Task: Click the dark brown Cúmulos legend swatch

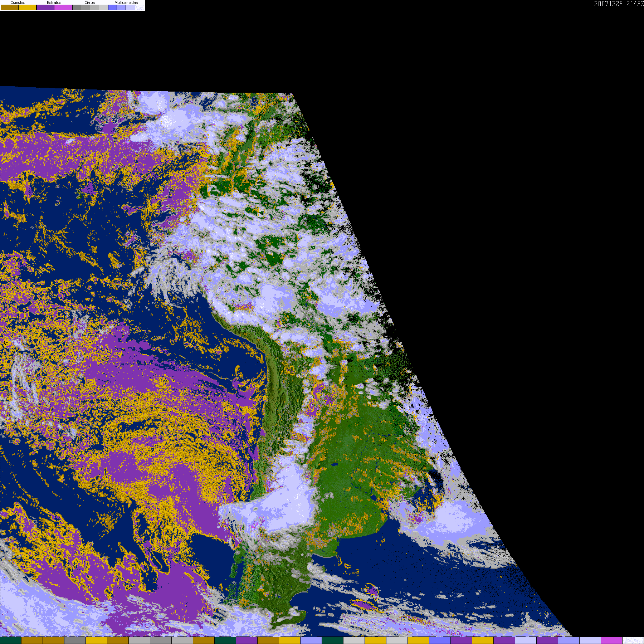Action: pyautogui.click(x=10, y=7)
